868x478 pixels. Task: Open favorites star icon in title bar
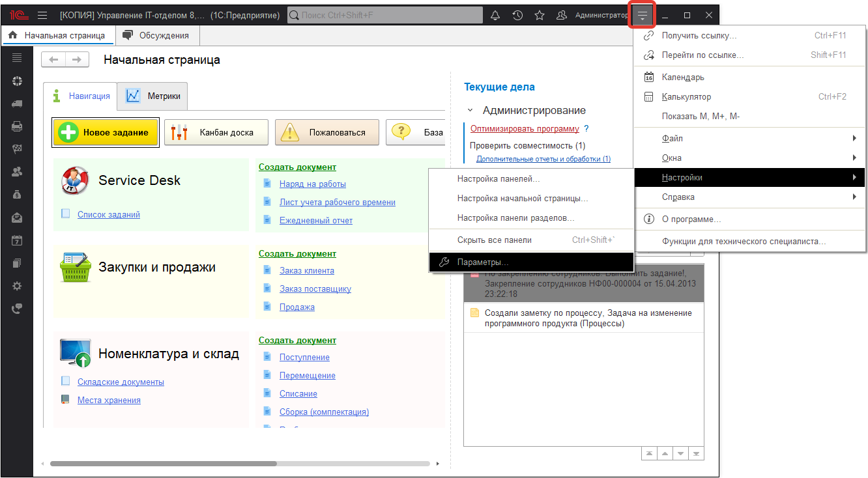point(539,15)
